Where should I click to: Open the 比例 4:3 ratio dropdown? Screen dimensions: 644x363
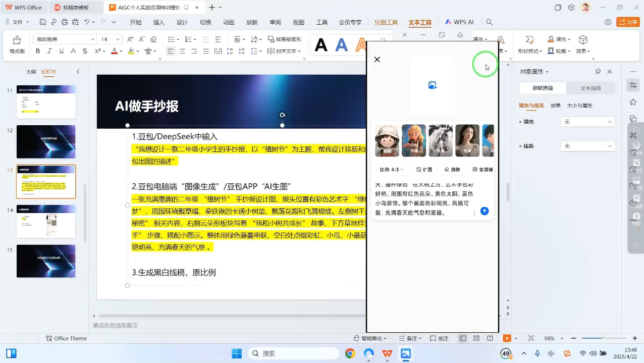392,170
